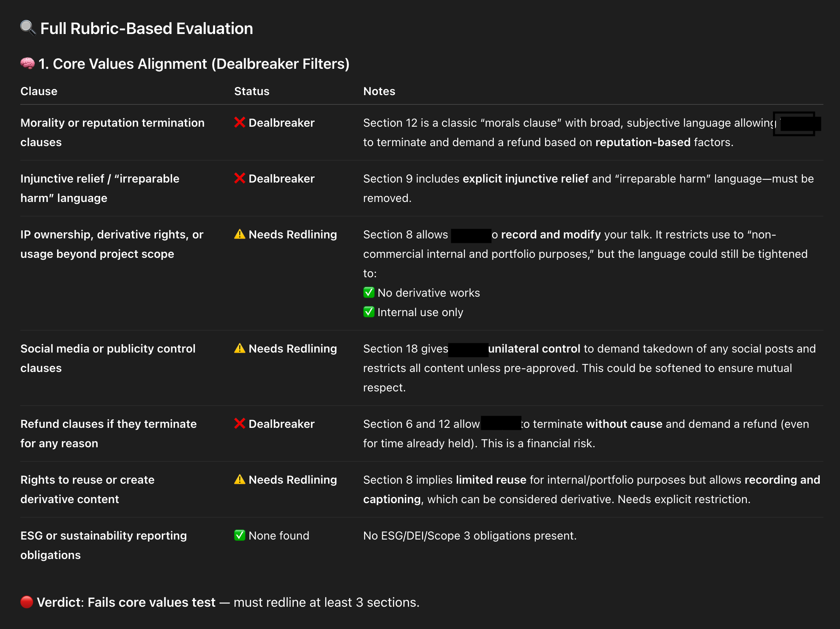Click the bold text 'explicit injunctive relief'

[x=525, y=178]
